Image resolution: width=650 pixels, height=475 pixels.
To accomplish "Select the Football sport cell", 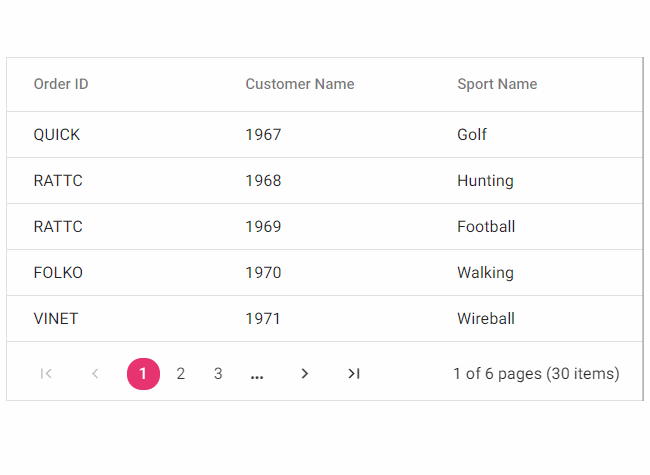I will click(486, 227).
